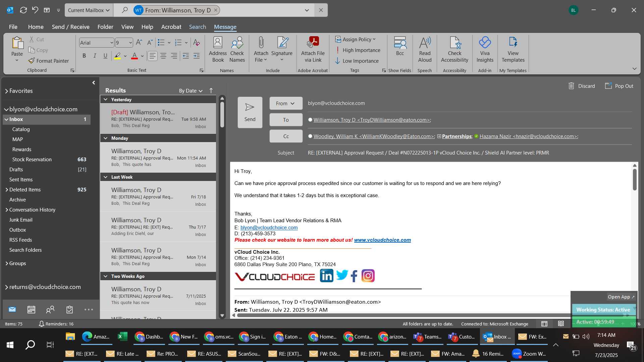The image size is (644, 362).
Task: Switch to Send / Receive tab
Action: point(70,26)
